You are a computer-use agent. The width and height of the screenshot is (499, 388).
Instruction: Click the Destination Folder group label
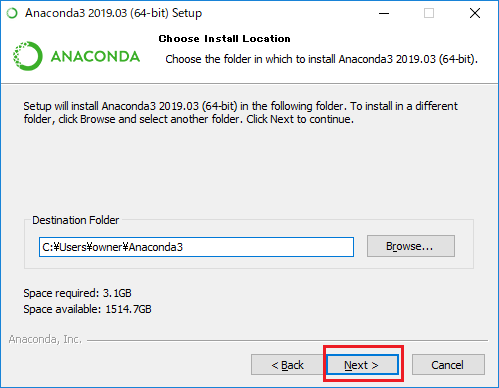[75, 220]
